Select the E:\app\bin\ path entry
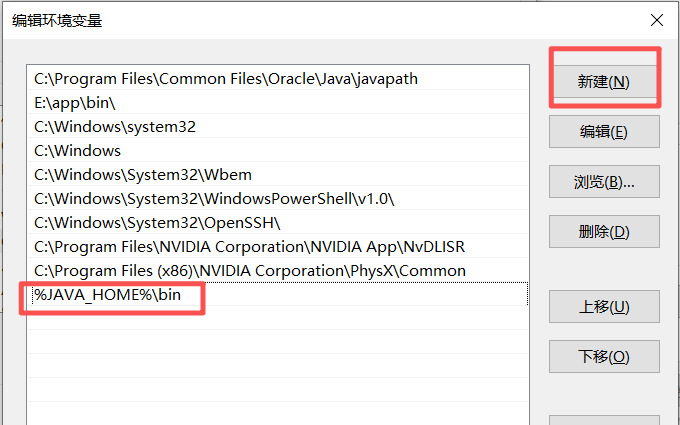680x425 pixels. [278, 102]
